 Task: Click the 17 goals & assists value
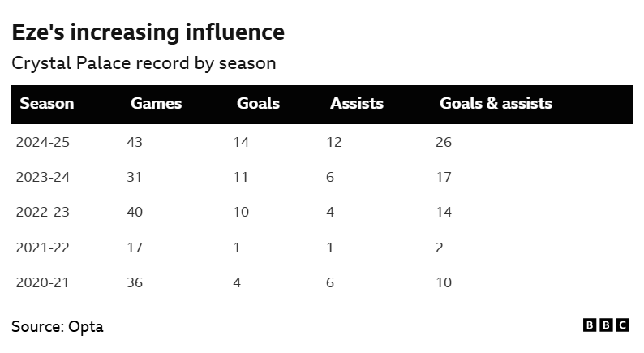pyautogui.click(x=444, y=177)
